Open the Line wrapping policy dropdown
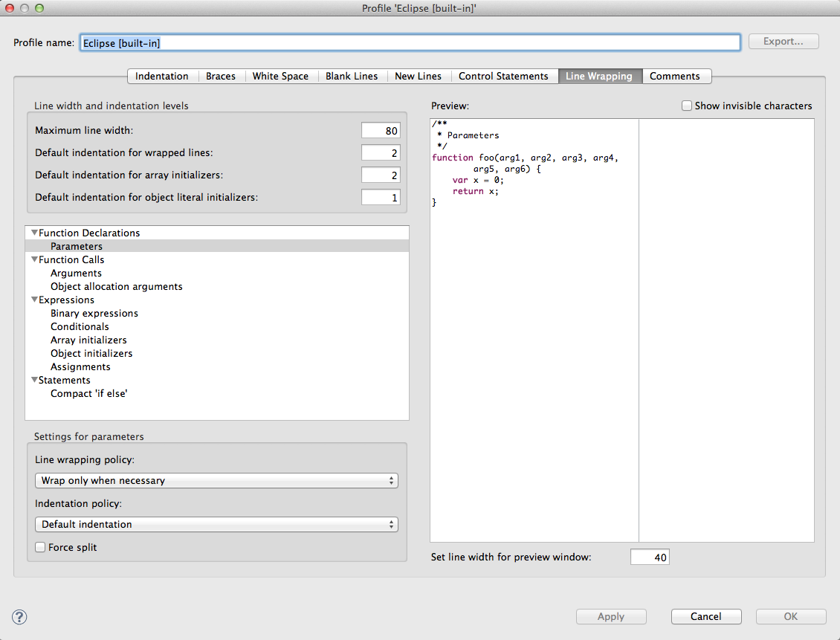This screenshot has width=840, height=640. 216,481
